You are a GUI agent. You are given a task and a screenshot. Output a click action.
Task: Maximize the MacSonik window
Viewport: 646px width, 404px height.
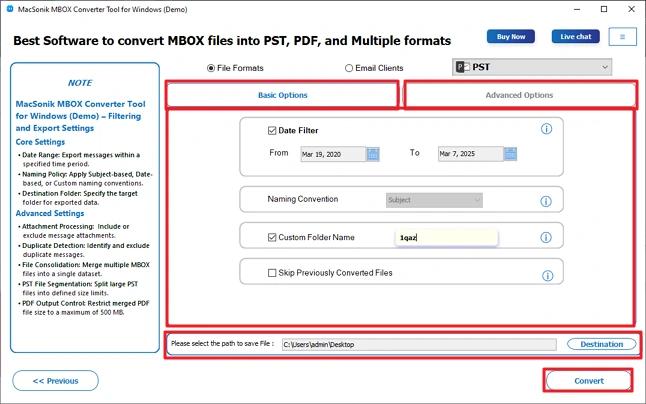tap(604, 9)
